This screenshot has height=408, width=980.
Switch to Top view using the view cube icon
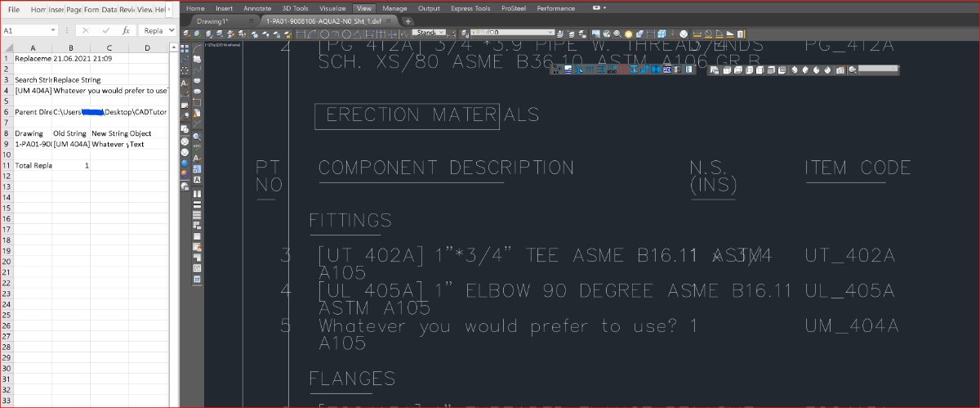pos(727,71)
